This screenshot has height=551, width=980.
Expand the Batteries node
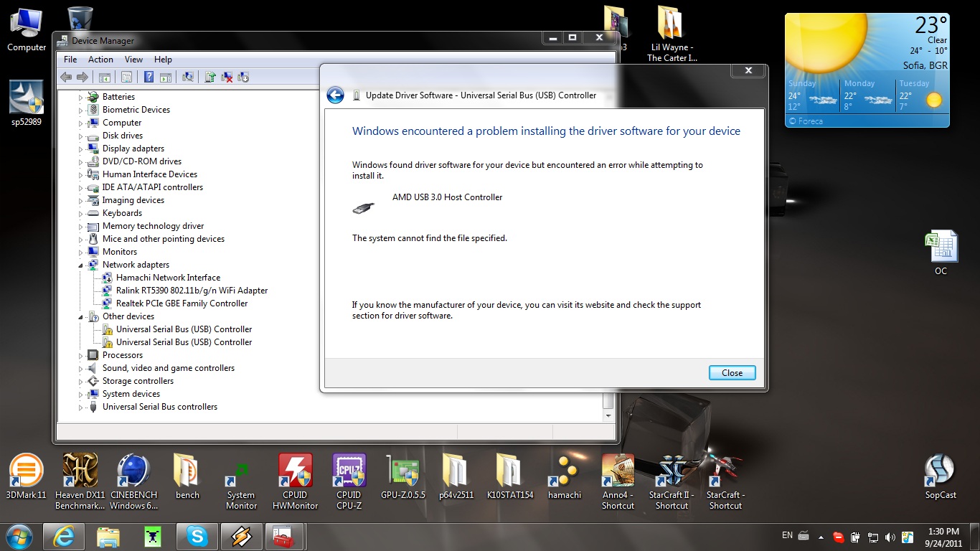pyautogui.click(x=81, y=97)
